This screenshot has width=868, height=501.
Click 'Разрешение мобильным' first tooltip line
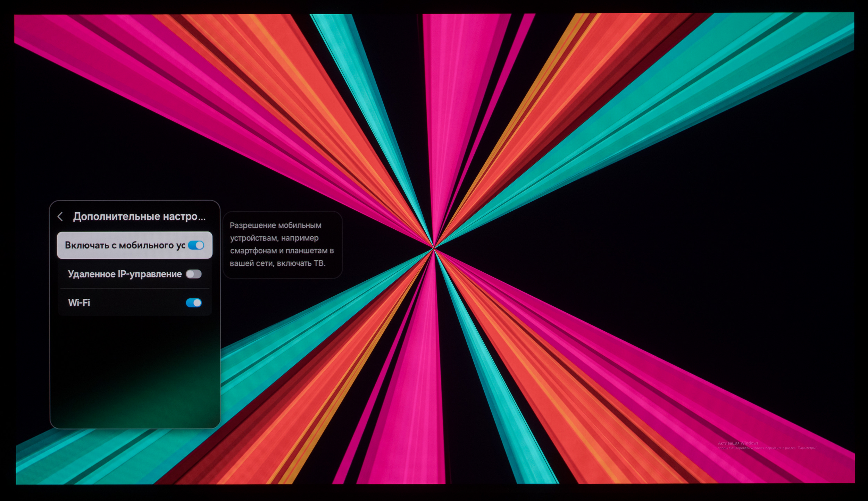(x=275, y=225)
